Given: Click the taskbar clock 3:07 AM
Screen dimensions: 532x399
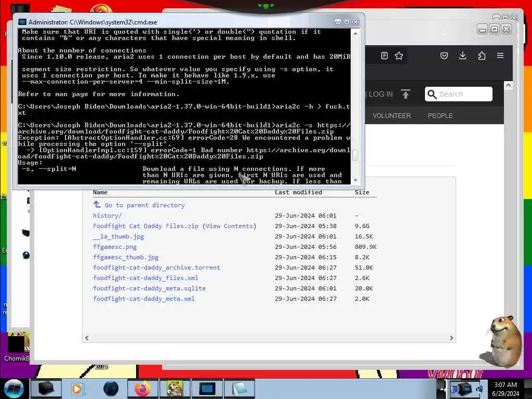Looking at the screenshot, I should click(506, 385).
